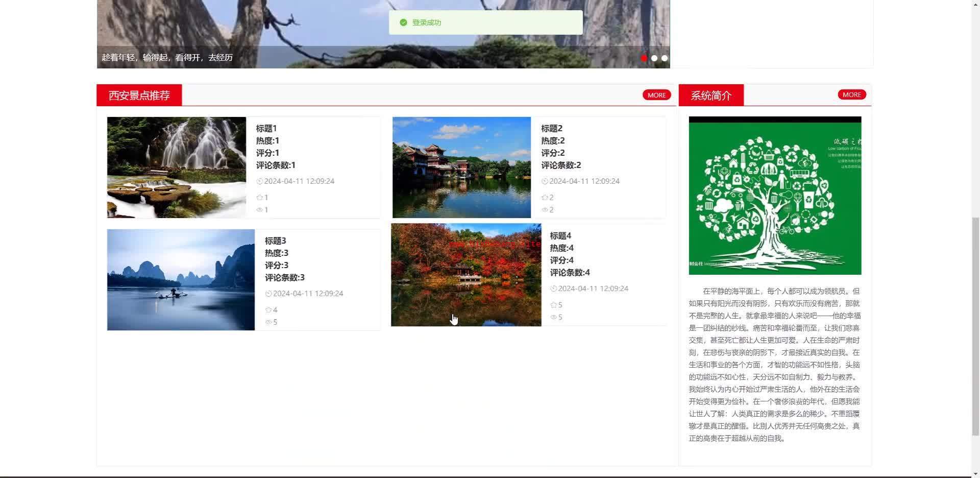Select the first red carousel dot
980x478 pixels.
coord(644,58)
